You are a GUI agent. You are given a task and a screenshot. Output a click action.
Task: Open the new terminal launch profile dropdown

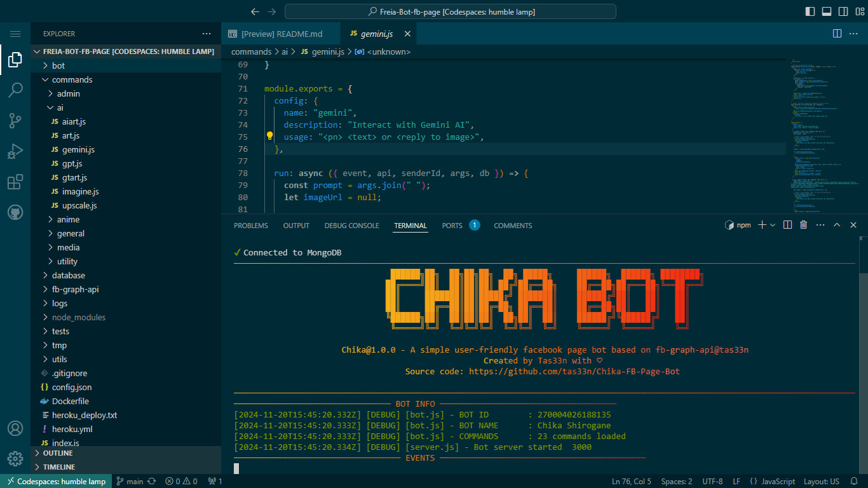point(773,225)
